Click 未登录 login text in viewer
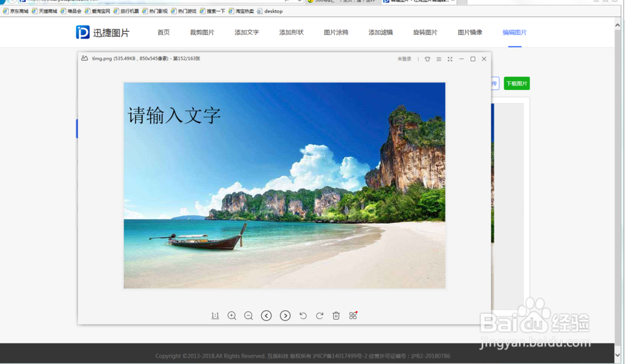The height and width of the screenshot is (364, 625). (x=404, y=59)
